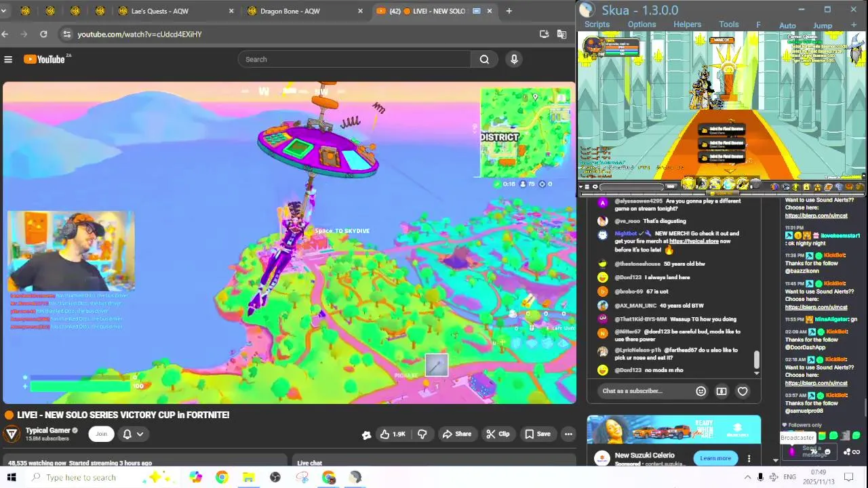Click the Skua Auto menu item
This screenshot has width=868, height=488.
coord(787,26)
